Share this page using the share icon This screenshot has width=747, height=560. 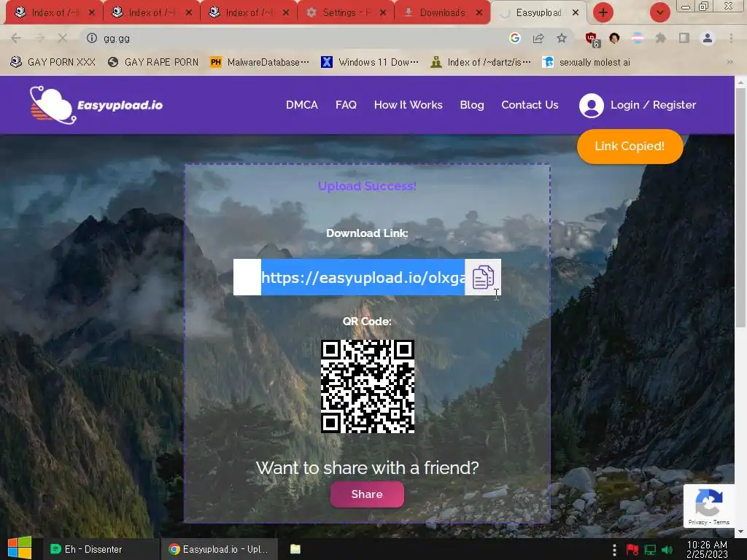click(x=538, y=38)
